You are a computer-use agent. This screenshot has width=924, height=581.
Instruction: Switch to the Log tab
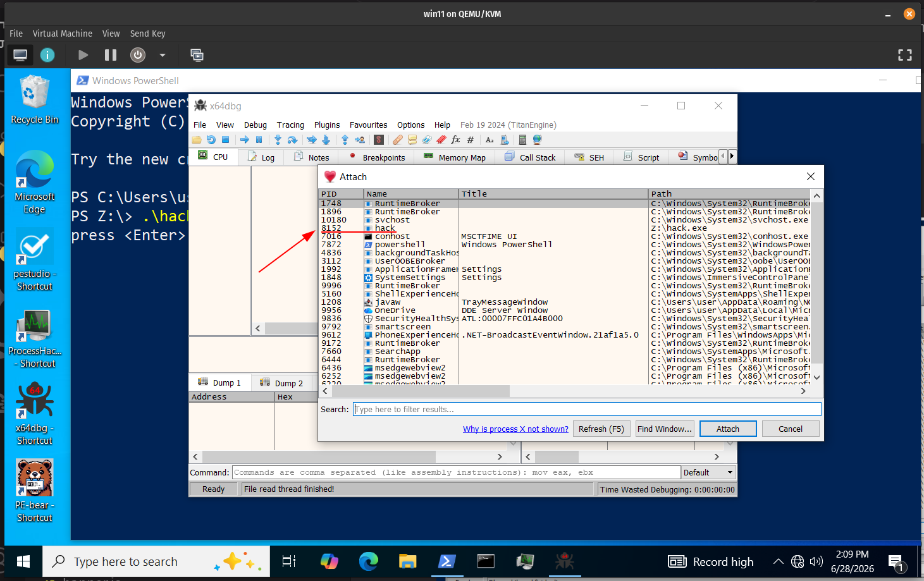(261, 157)
